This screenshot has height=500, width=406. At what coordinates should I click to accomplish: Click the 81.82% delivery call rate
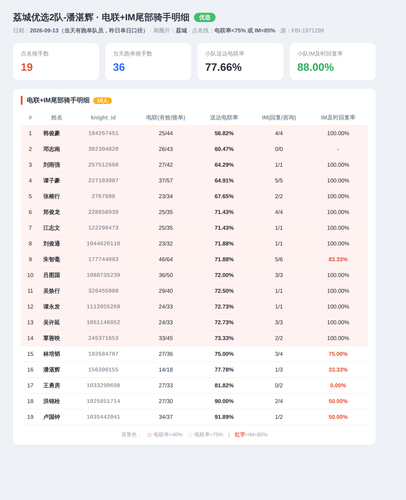(x=224, y=385)
